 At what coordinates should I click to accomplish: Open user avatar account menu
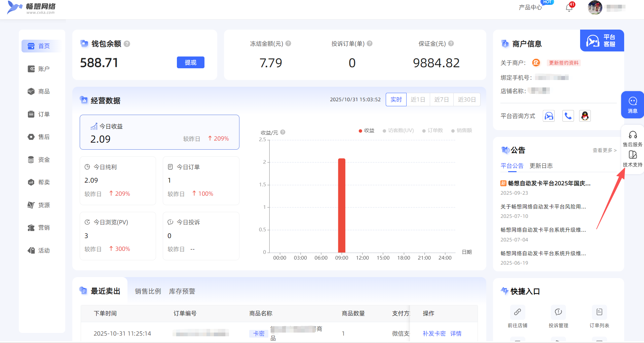coord(595,7)
